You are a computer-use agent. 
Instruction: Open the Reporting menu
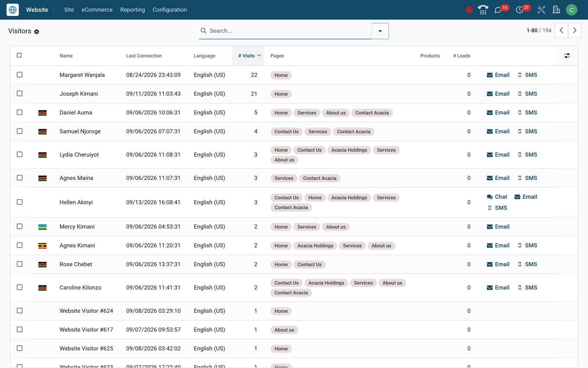click(133, 10)
